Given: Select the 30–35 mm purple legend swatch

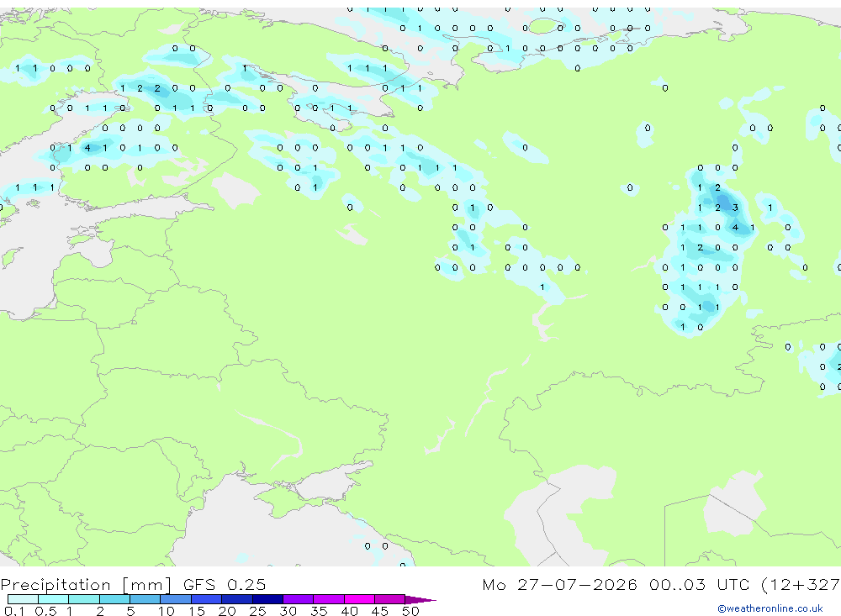Looking at the screenshot, I should coord(298,599).
